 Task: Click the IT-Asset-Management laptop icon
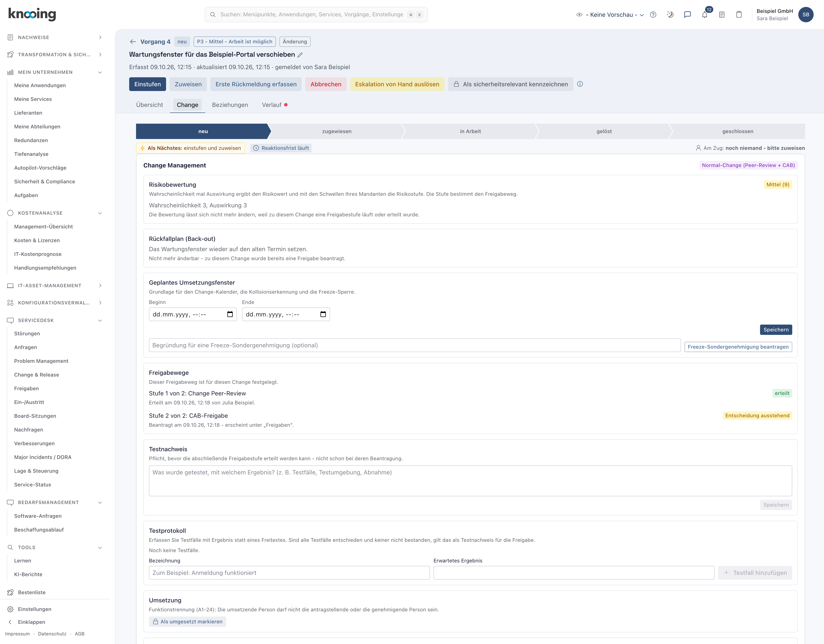[10, 286]
